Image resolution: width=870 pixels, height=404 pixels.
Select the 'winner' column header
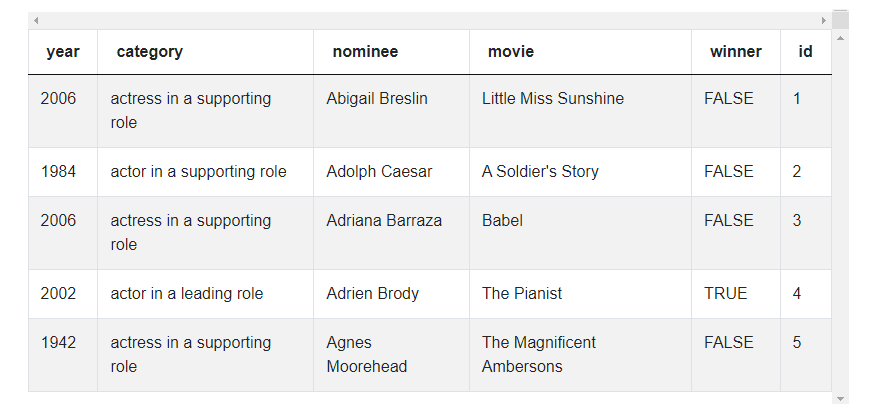click(x=736, y=52)
